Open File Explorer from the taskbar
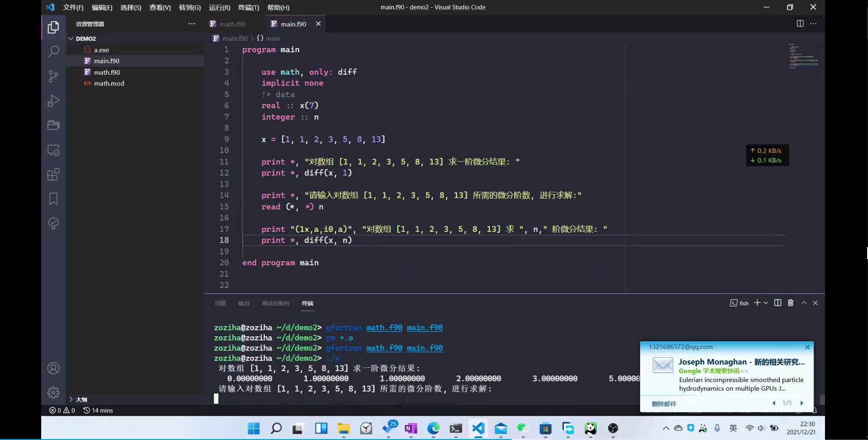 point(343,428)
